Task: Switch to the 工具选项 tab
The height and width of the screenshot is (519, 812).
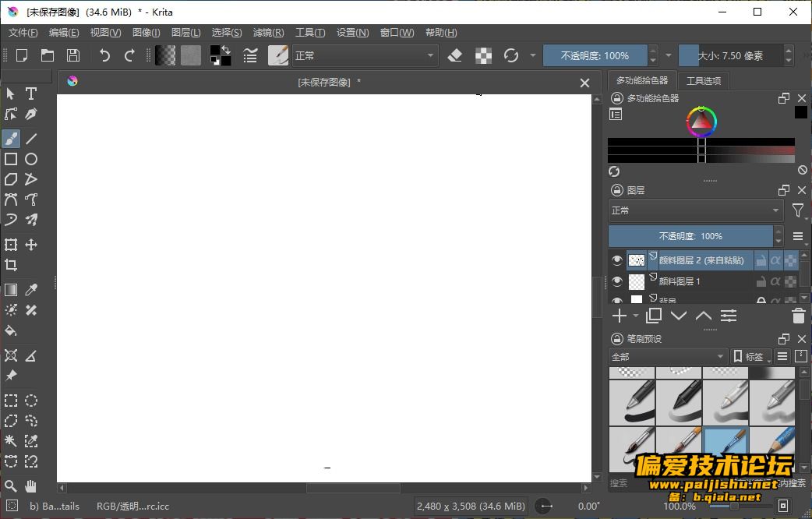Action: (703, 81)
